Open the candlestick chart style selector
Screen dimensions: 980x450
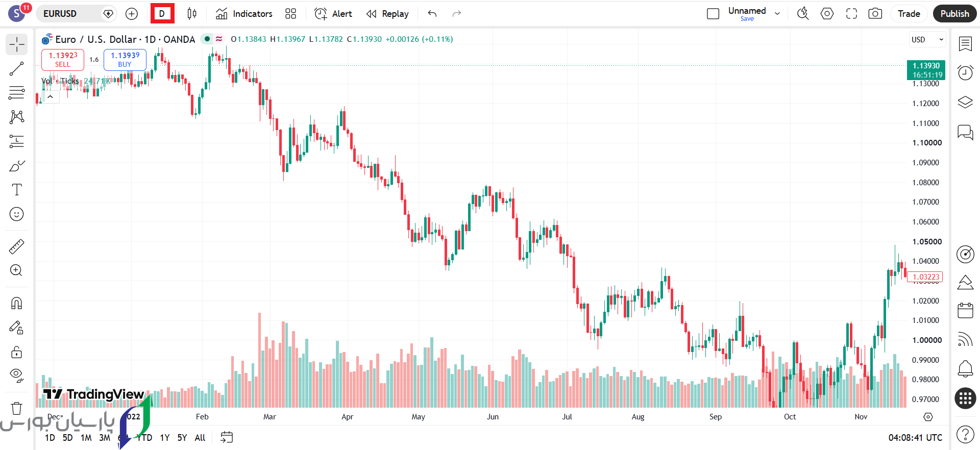pyautogui.click(x=192, y=14)
